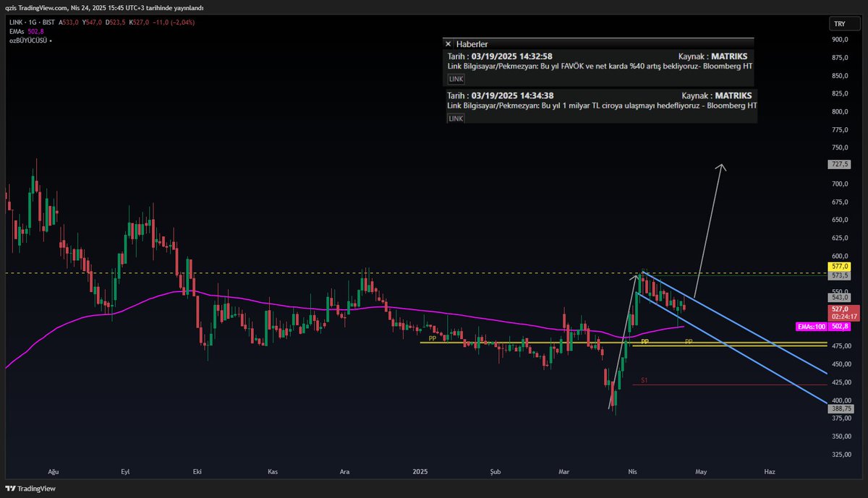Click the −11,0 (−2,04%) change value
Screen dimensions: 868x498
(x=173, y=22)
